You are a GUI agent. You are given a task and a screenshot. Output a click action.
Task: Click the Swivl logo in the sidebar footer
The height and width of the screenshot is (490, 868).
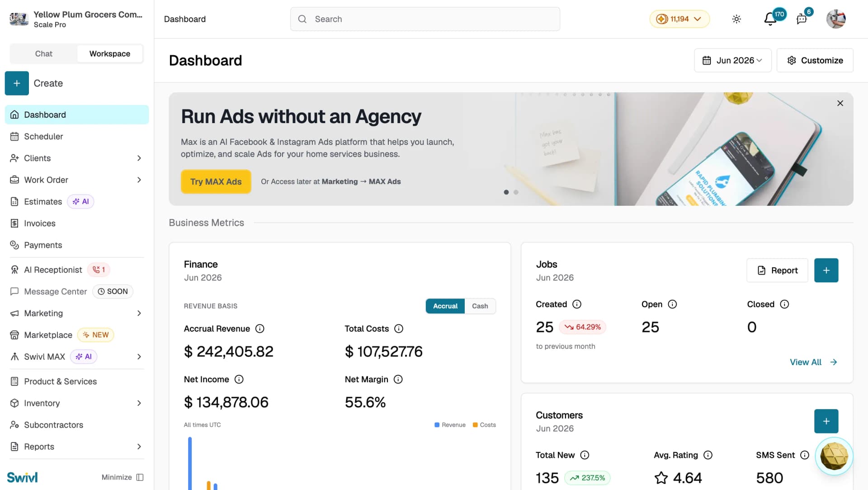[x=22, y=477]
